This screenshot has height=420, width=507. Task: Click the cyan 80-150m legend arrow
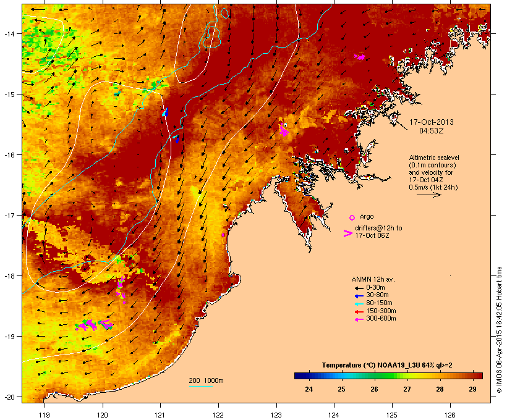click(359, 304)
